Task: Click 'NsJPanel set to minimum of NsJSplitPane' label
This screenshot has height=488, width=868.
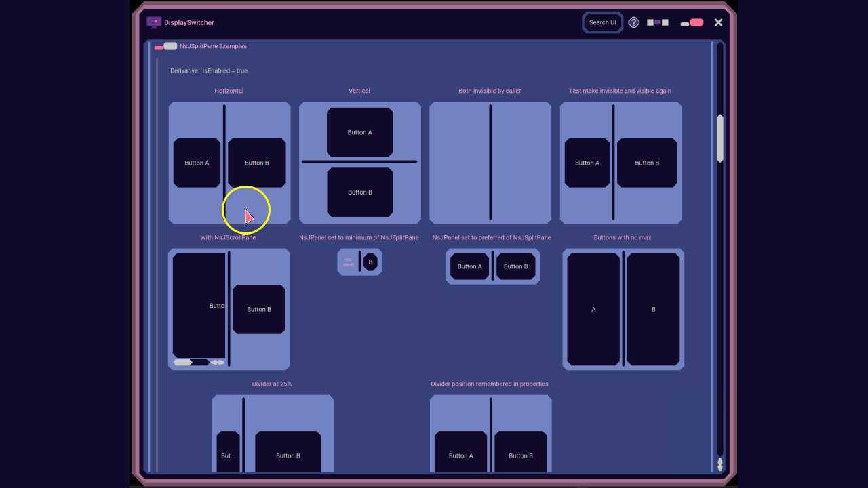Action: [359, 237]
